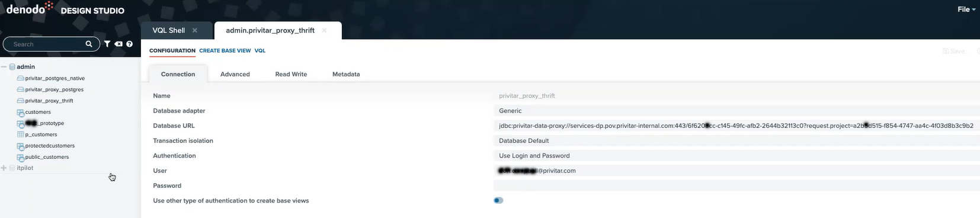The height and width of the screenshot is (218, 980).
Task: Click the User field
Action: [x=736, y=171]
